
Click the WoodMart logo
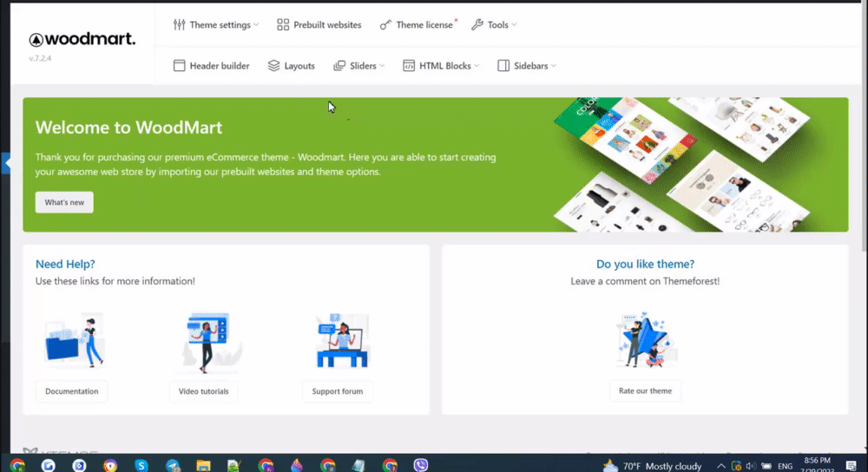click(82, 39)
